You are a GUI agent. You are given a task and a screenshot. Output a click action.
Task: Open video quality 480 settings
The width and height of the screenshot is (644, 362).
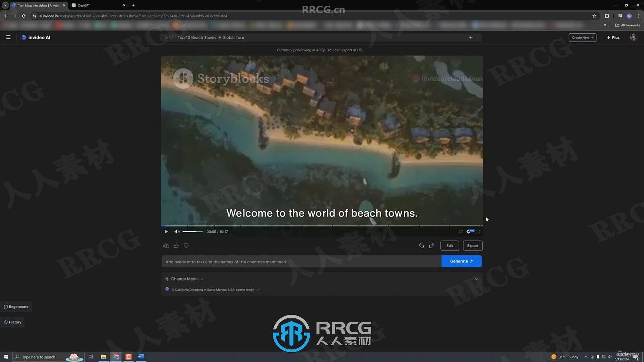(x=470, y=231)
